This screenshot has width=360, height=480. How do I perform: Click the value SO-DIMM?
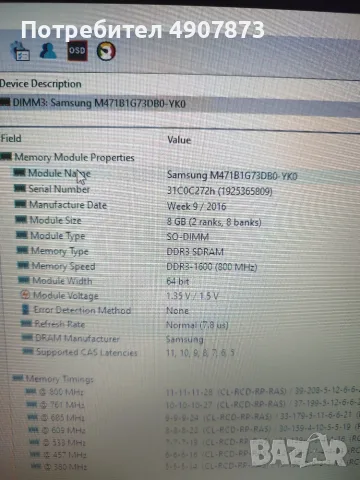coord(188,237)
